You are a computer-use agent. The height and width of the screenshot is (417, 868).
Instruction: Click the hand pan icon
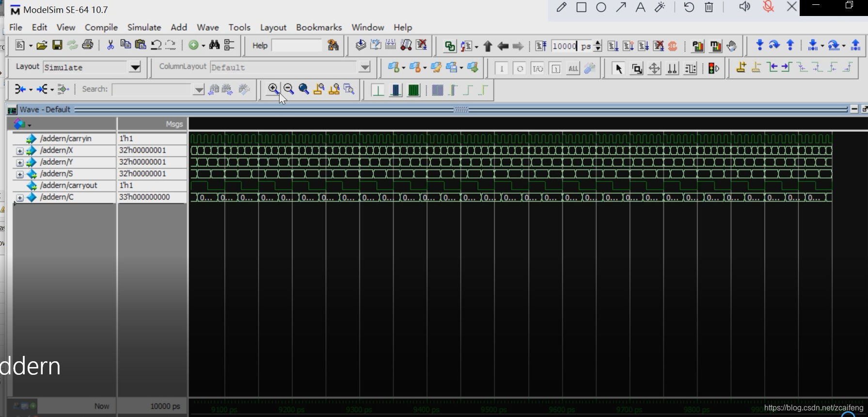point(732,46)
